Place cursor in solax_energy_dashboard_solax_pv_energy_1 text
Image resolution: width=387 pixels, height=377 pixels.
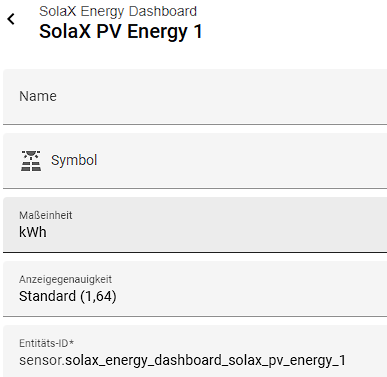coord(205,361)
